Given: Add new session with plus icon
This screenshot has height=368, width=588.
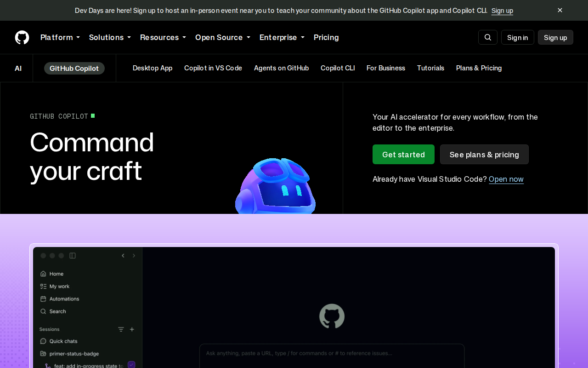Looking at the screenshot, I should coord(132,329).
